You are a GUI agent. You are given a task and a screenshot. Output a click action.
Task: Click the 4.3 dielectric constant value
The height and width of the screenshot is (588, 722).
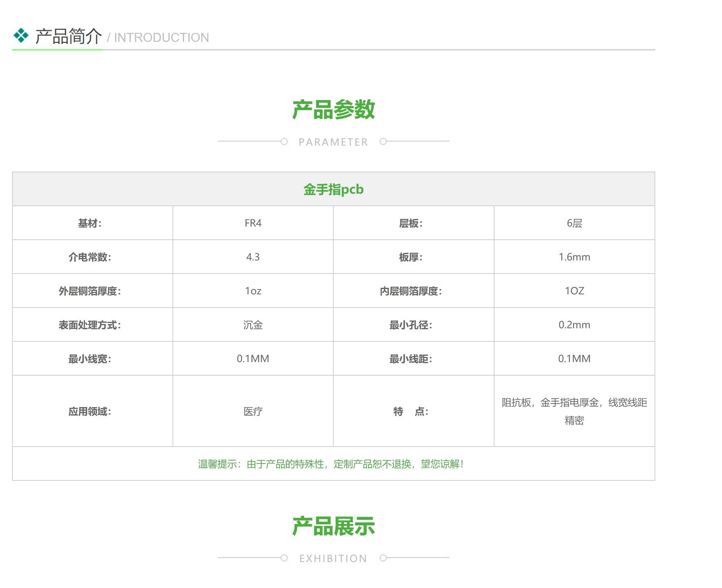[253, 257]
